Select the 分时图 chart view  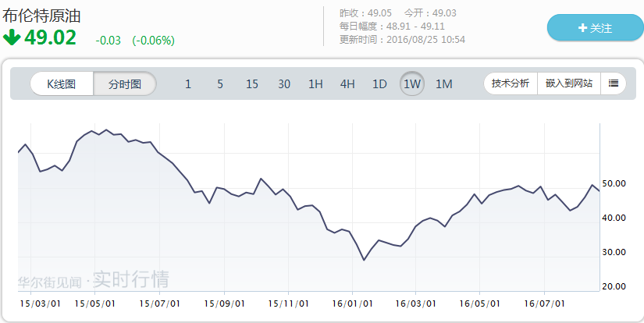tap(125, 83)
